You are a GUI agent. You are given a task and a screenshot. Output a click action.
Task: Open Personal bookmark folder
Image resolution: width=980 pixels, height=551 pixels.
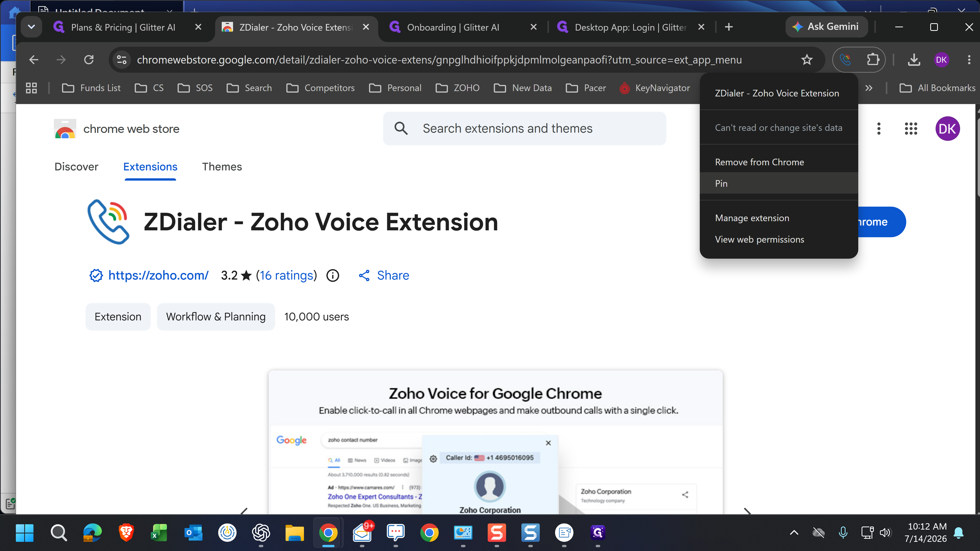point(395,88)
